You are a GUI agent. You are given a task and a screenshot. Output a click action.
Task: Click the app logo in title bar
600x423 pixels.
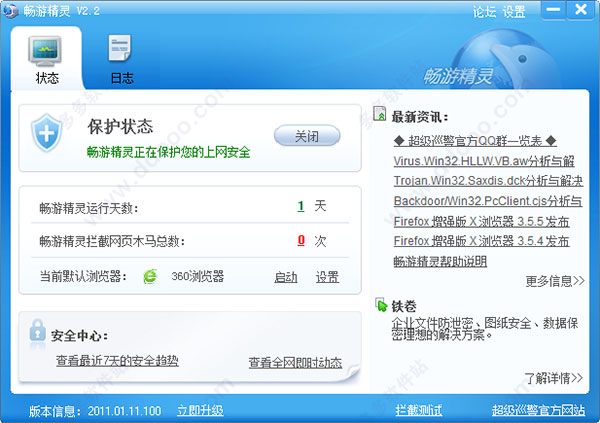click(10, 10)
